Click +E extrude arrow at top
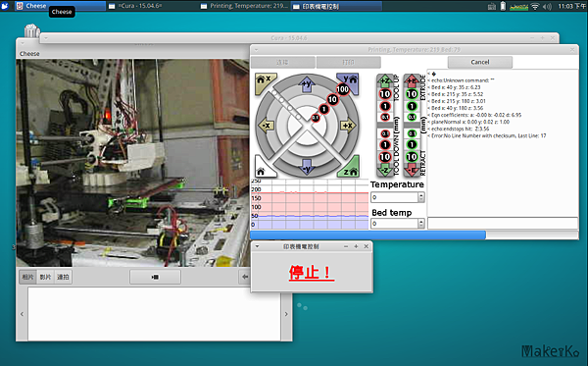Viewport: 588px width, 366px height. [x=412, y=79]
